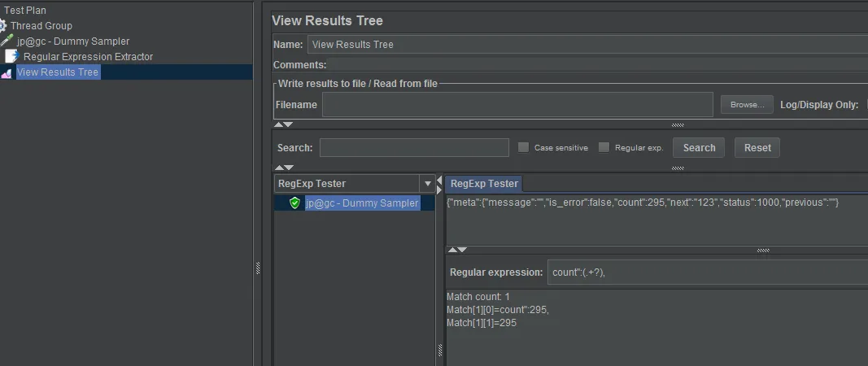Click the Reset button
The height and width of the screenshot is (366, 868).
(757, 148)
